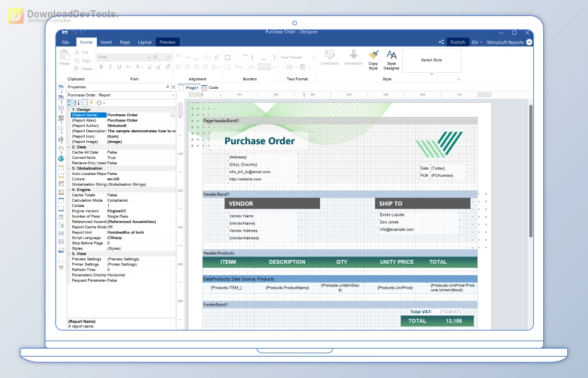This screenshot has width=588, height=378.
Task: Toggle Bold formatting
Action: [101, 67]
